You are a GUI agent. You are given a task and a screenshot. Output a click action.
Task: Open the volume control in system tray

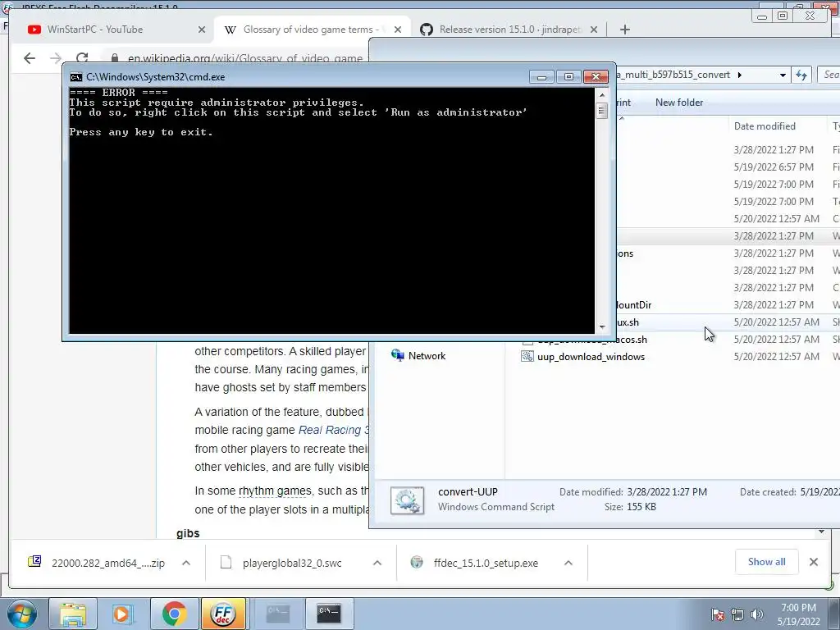[x=756, y=614]
